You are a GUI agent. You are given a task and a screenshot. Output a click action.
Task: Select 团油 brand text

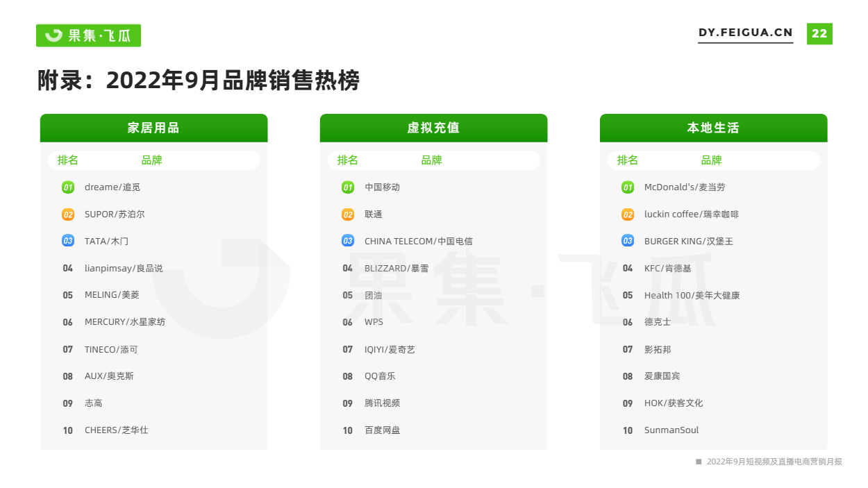click(374, 295)
